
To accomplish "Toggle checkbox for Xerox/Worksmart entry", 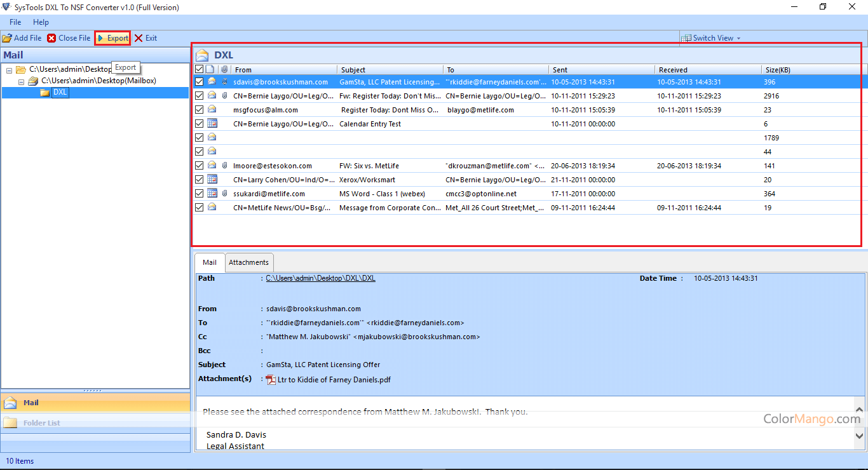I will tap(200, 180).
